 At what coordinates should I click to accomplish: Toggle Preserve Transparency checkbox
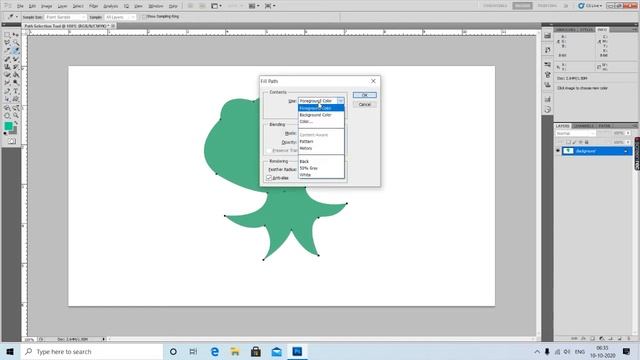[269, 151]
